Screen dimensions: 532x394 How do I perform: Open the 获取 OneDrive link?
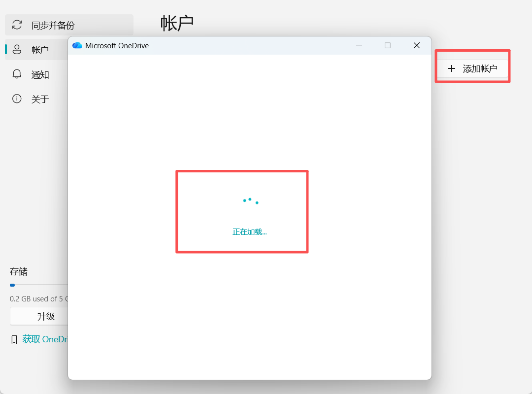pyautogui.click(x=45, y=339)
